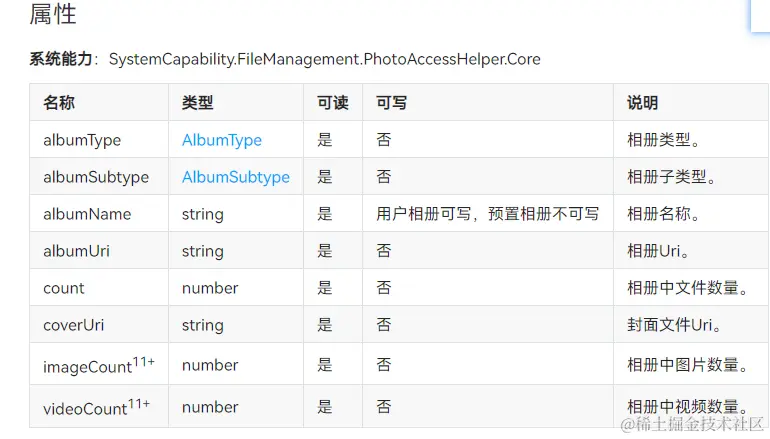Click the albumName name cell
Image resolution: width=770 pixels, height=439 pixels.
(x=87, y=214)
